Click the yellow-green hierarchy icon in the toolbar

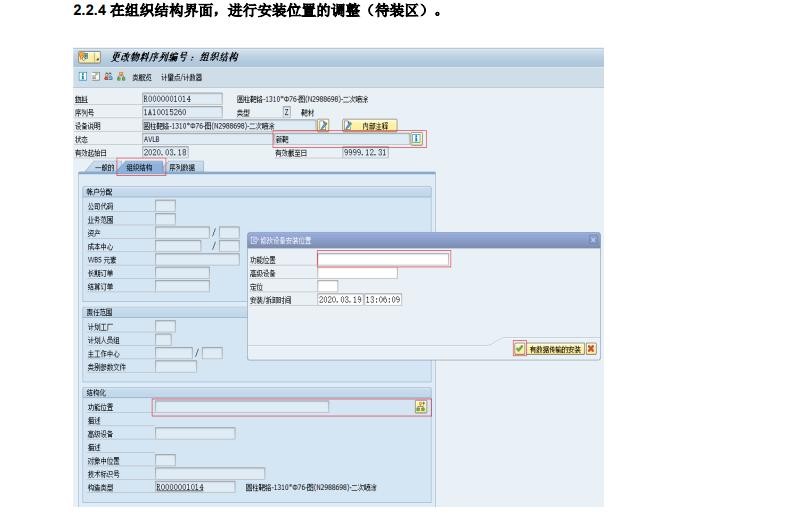[x=120, y=77]
